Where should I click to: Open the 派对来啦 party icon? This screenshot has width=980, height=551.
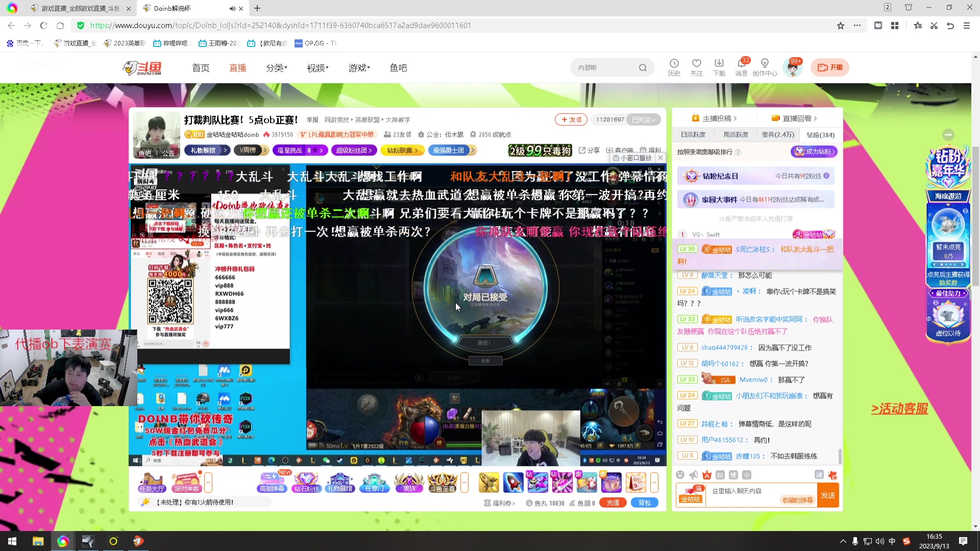pyautogui.click(x=186, y=482)
